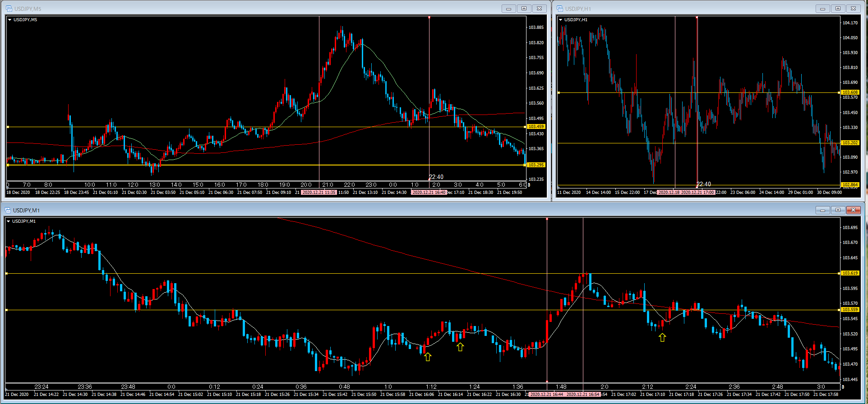Select the leftmost yellow up-arrow on M1 chart
The height and width of the screenshot is (404, 868).
[x=428, y=357]
